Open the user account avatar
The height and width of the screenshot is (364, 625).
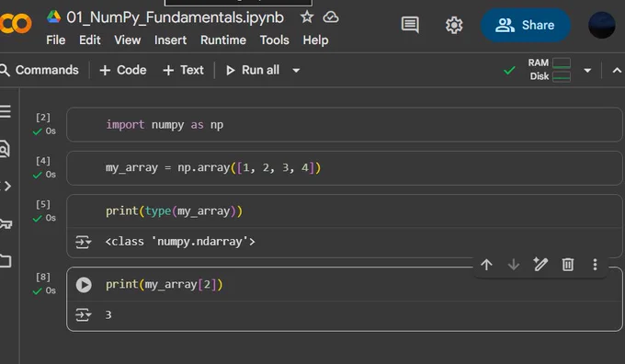tap(601, 25)
